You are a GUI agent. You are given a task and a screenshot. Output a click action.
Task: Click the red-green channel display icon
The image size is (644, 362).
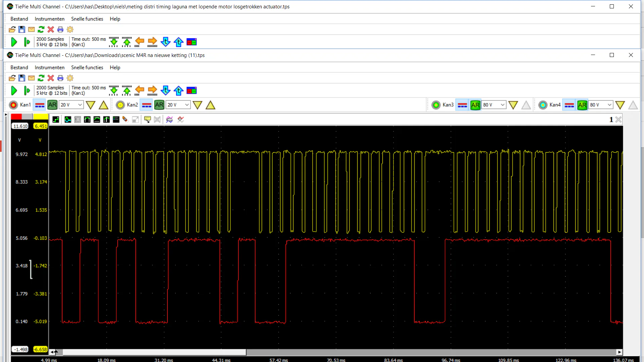point(192,90)
